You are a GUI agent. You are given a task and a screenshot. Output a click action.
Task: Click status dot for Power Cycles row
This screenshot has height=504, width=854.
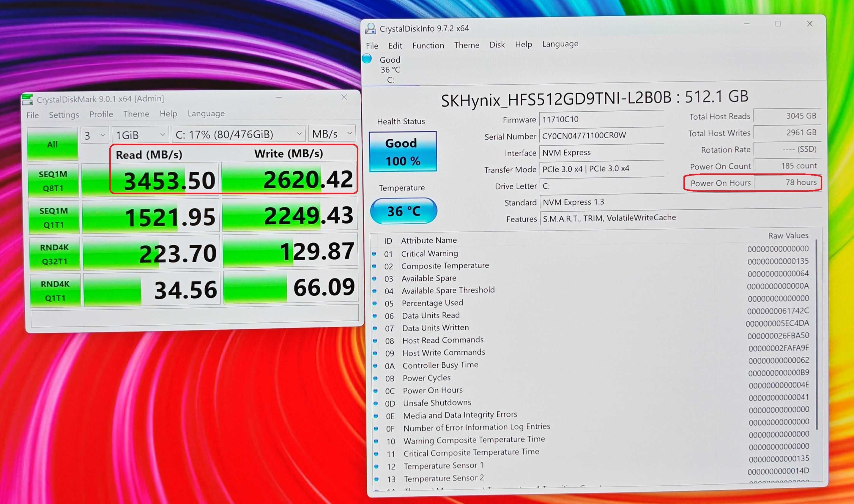[375, 378]
